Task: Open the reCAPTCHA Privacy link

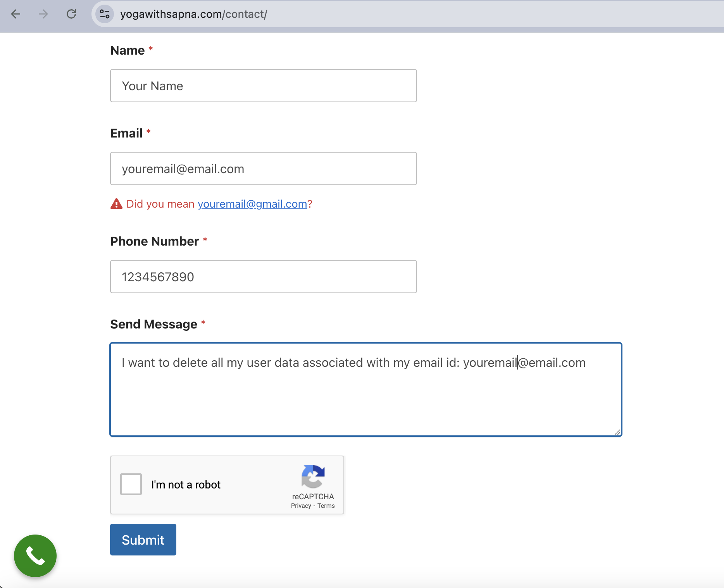Action: (x=301, y=505)
